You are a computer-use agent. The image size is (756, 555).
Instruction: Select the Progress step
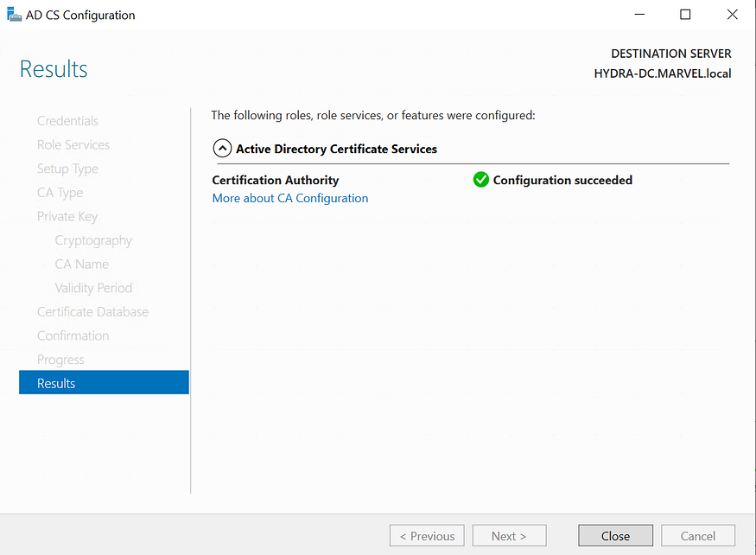pos(60,359)
